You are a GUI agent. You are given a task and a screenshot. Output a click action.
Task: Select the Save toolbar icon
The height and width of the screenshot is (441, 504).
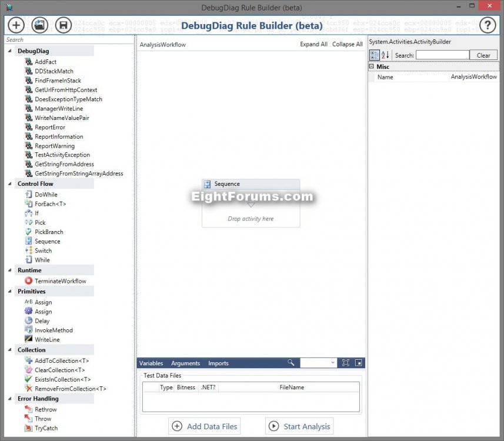coord(64,25)
